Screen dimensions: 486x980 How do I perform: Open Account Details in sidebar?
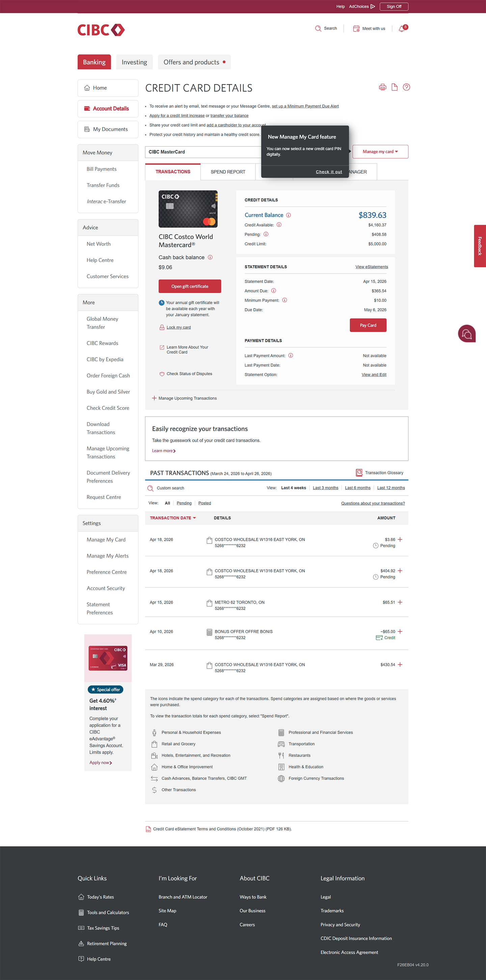coord(108,109)
